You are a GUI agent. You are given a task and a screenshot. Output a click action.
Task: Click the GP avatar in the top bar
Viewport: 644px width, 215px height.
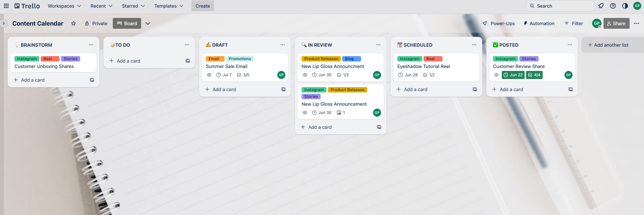coord(637,6)
